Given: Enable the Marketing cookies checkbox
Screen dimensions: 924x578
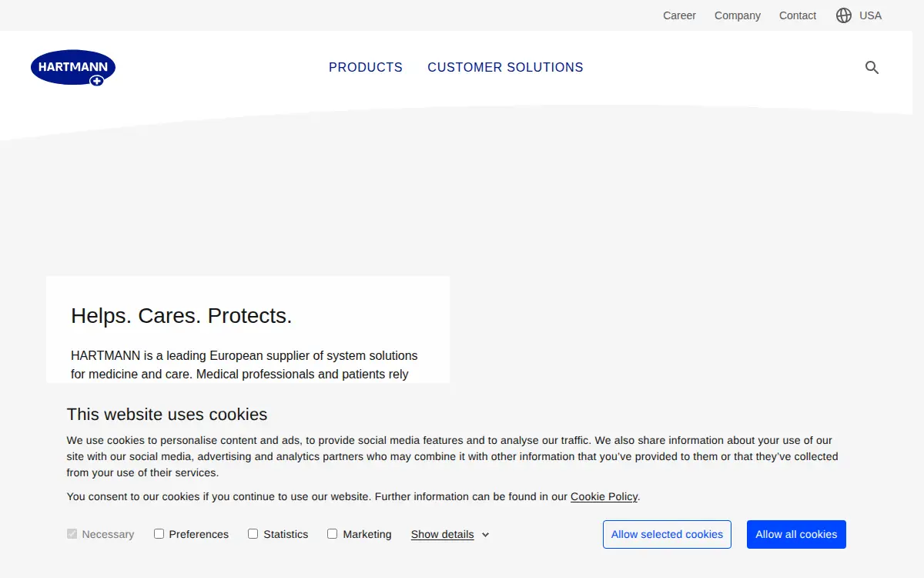Looking at the screenshot, I should (x=333, y=533).
